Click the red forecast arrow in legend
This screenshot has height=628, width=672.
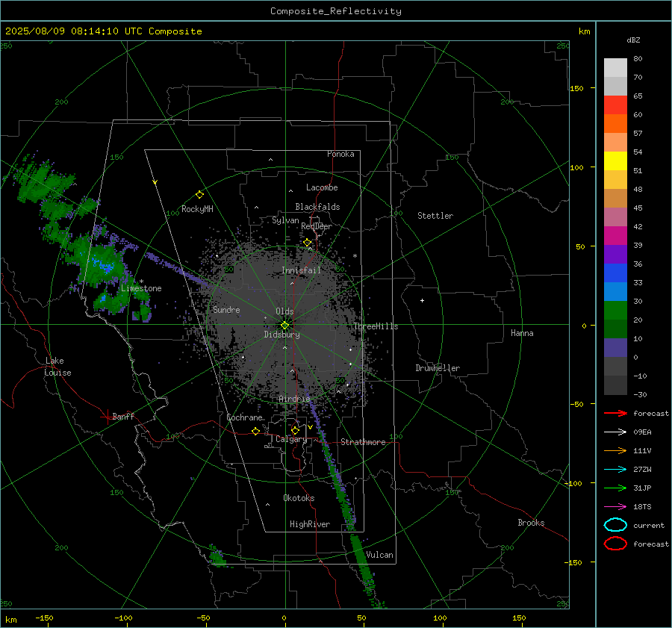pyautogui.click(x=615, y=413)
